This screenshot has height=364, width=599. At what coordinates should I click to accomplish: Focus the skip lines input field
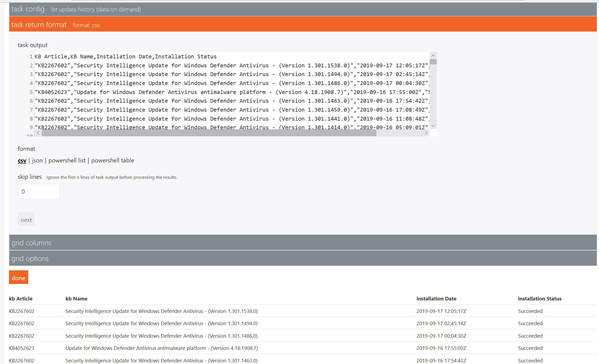(39, 192)
